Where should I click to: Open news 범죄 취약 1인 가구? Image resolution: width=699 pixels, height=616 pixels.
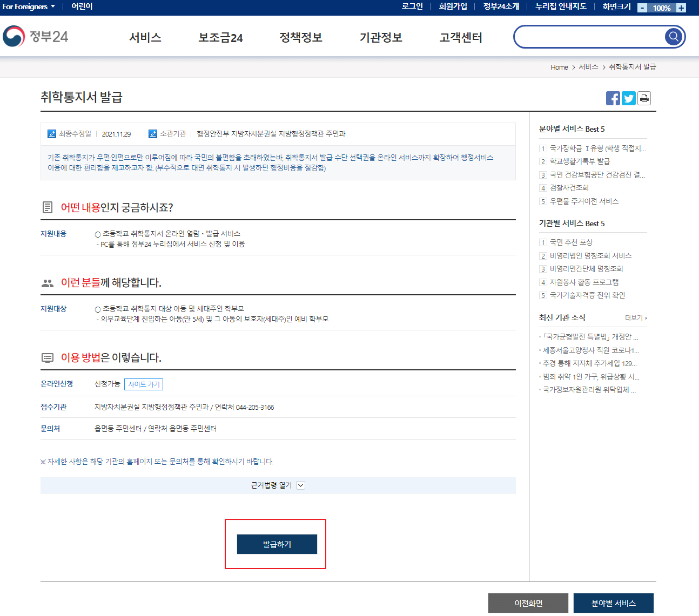591,377
